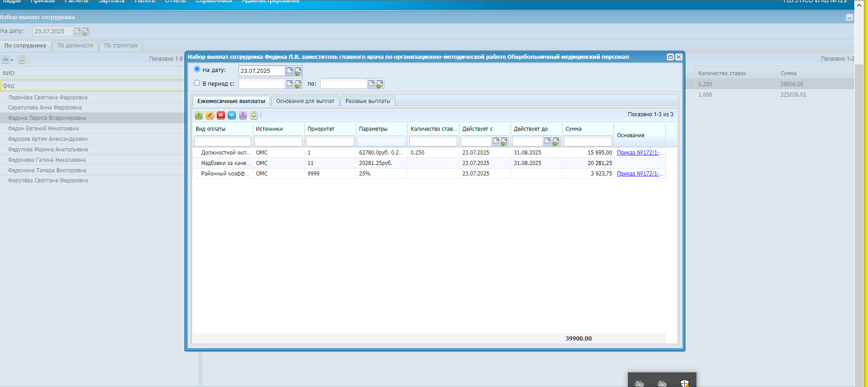Click the background row with sum 325036.01
This screenshot has height=387, width=868.
(770, 95)
